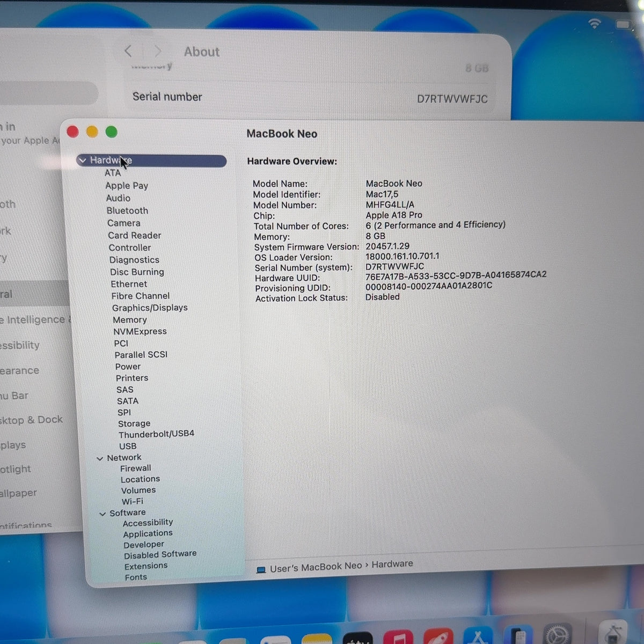Collapse the Software section chevron
644x644 pixels.
103,514
